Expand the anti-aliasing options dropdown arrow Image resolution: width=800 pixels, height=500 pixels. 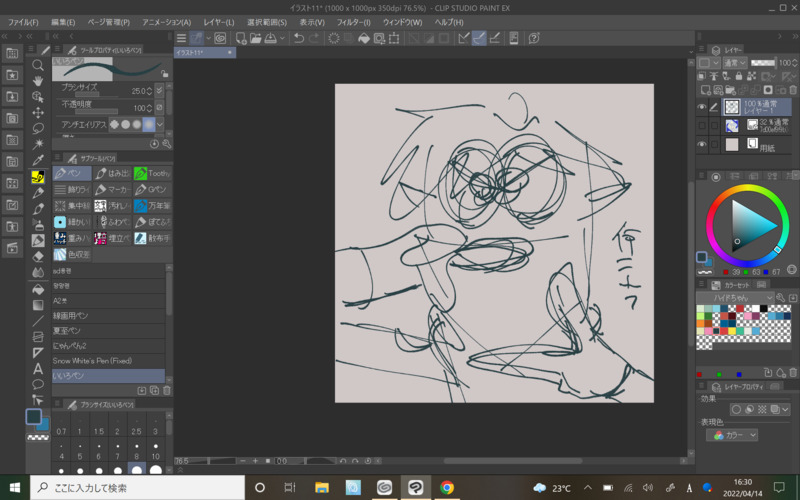point(160,124)
